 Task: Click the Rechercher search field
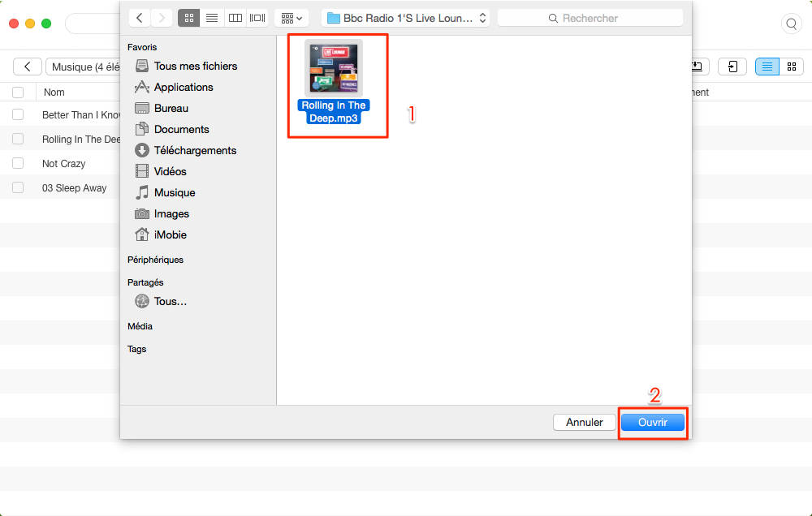coord(590,18)
